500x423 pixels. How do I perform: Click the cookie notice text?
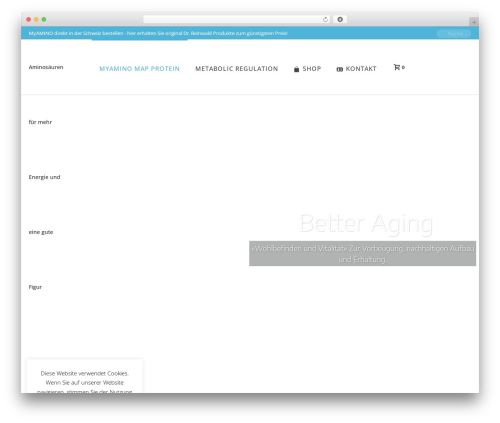(85, 382)
